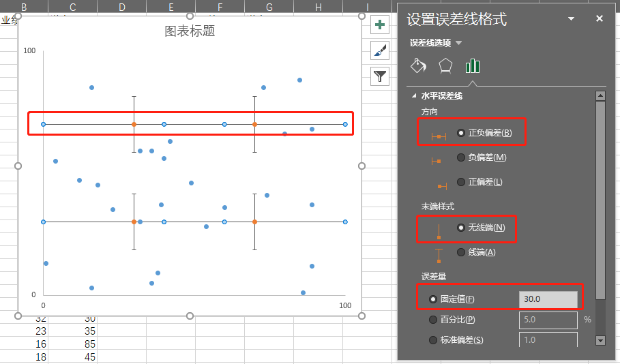Screen dimensions: 620x364
Task: Click the 负偏差 error bar preview icon
Action: (436, 161)
